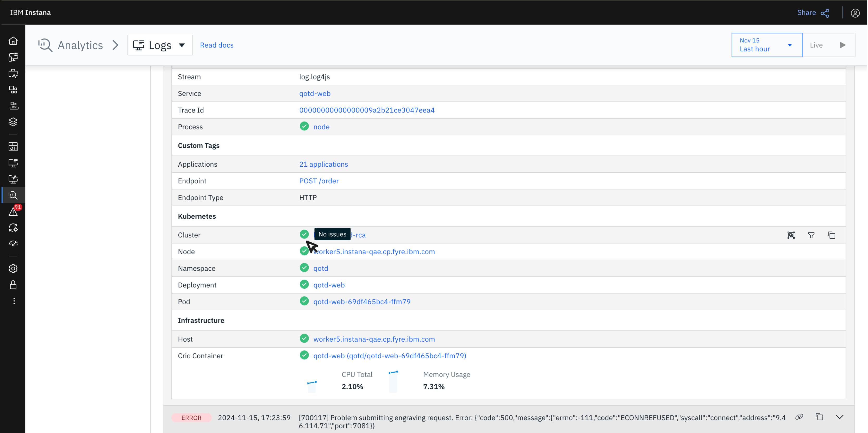The width and height of the screenshot is (868, 433).
Task: Open the Crio Container qotd-web link
Action: 390,356
